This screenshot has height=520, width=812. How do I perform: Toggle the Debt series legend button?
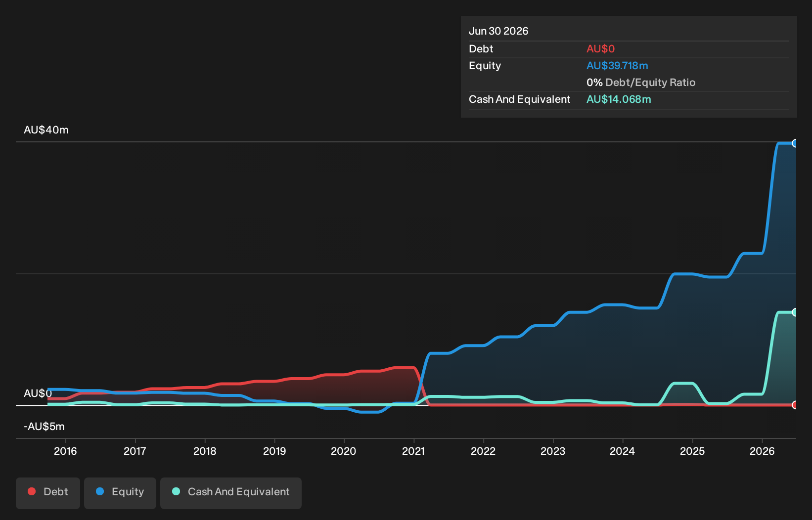pos(48,493)
